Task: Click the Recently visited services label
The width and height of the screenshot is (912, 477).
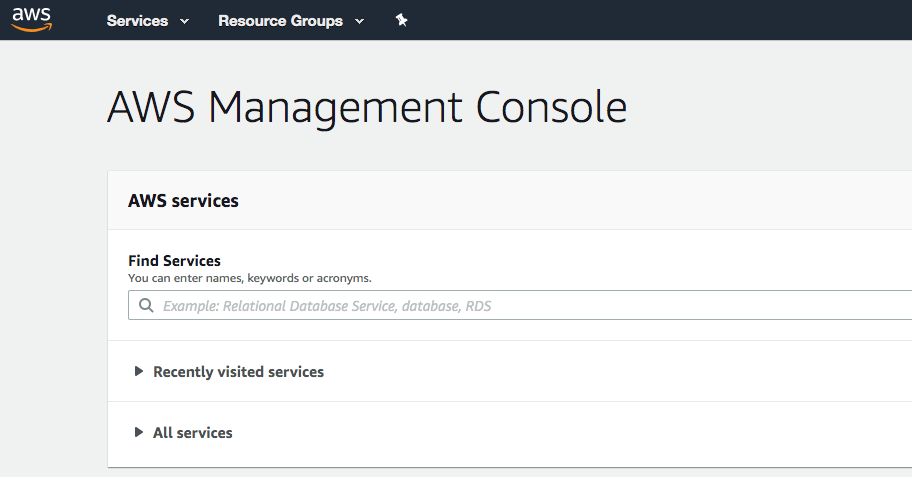Action: click(238, 372)
